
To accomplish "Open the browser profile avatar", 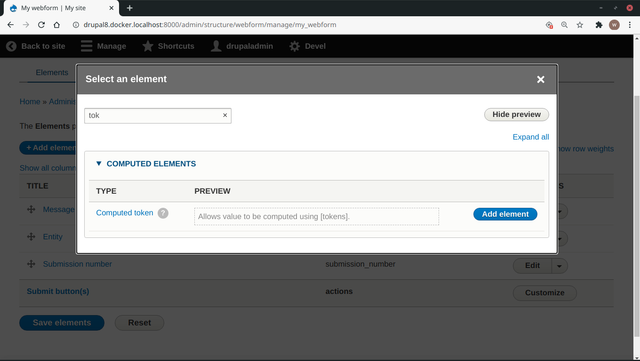I will (x=614, y=25).
